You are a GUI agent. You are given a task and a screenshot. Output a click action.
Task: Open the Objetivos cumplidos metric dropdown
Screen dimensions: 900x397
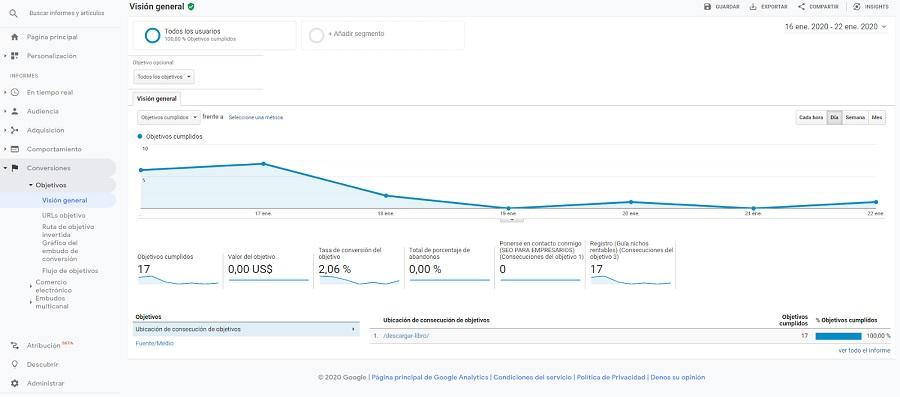tap(168, 117)
